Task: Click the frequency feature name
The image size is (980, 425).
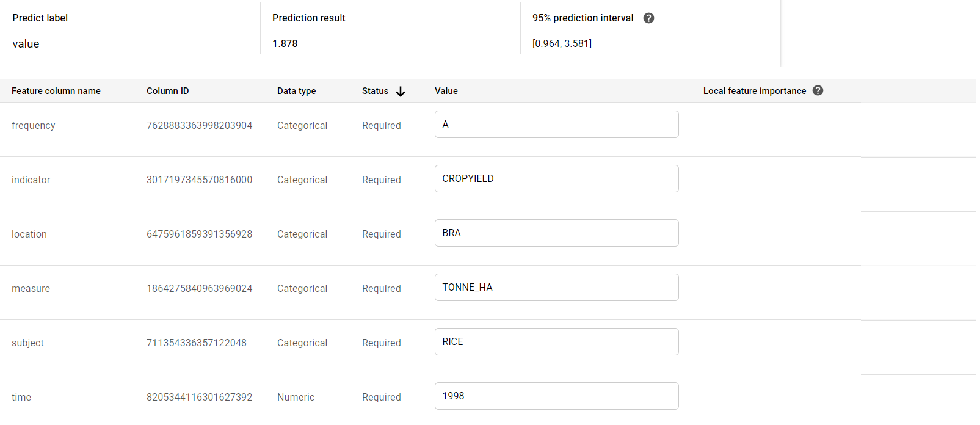Action: tap(34, 126)
